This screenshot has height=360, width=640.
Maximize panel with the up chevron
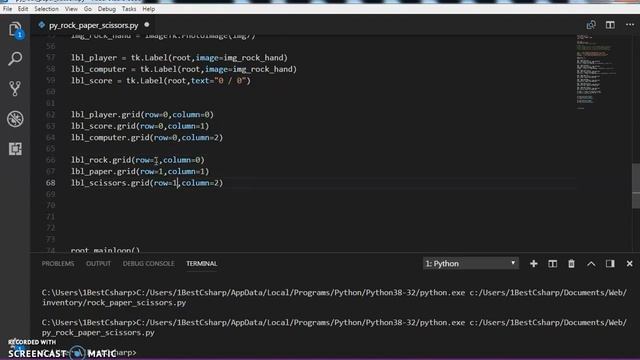tap(591, 264)
